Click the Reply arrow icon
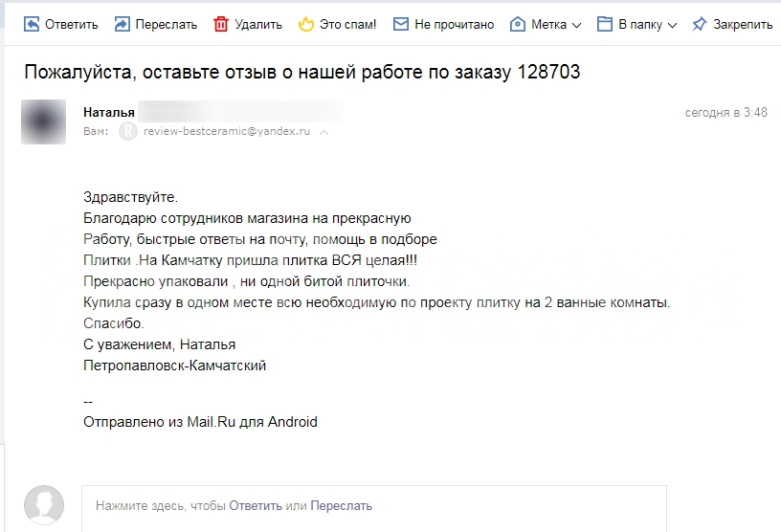The image size is (781, 532). click(32, 24)
